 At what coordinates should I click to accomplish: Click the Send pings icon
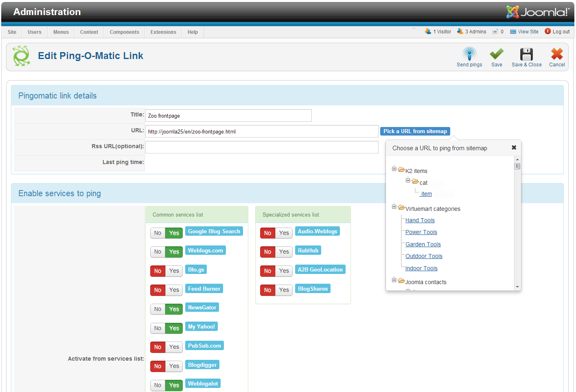pos(469,54)
